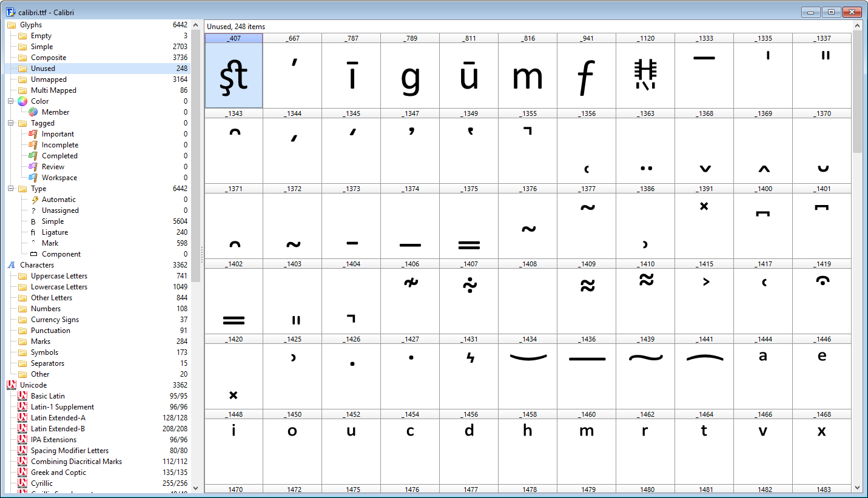The image size is (868, 498).
Task: Select the Mark type filter
Action: [x=97, y=243]
